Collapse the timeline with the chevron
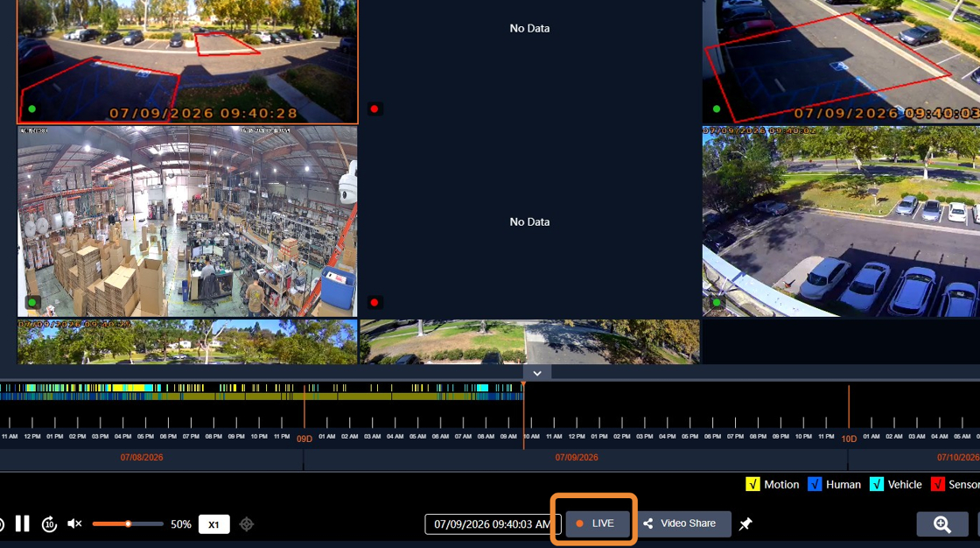 tap(537, 373)
